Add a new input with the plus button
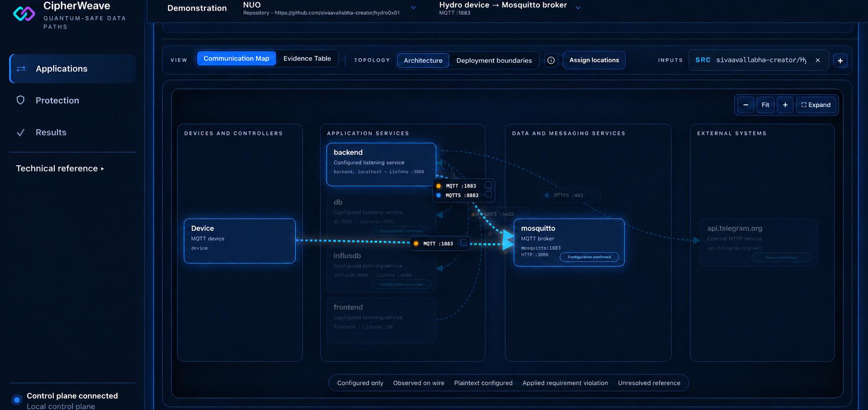This screenshot has height=410, width=868. point(840,60)
